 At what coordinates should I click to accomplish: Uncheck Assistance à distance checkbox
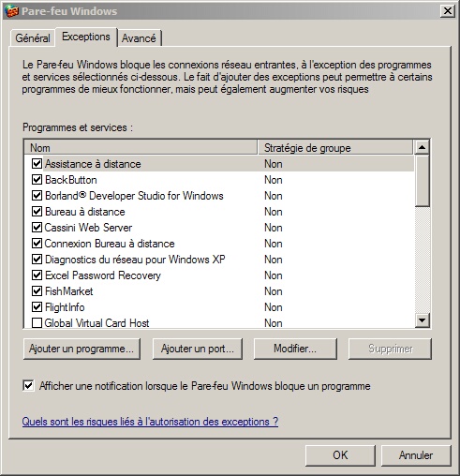coord(37,163)
